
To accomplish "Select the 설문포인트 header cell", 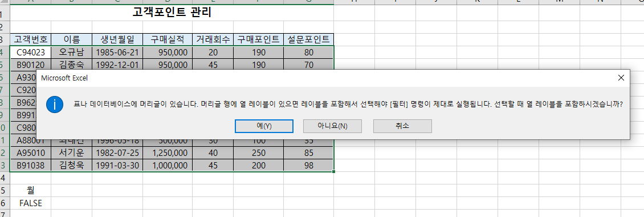I will pos(308,39).
